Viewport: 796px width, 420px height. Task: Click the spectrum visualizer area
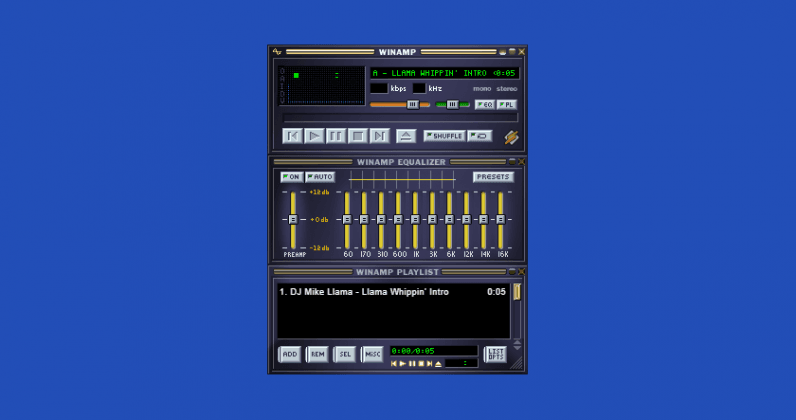[325, 94]
